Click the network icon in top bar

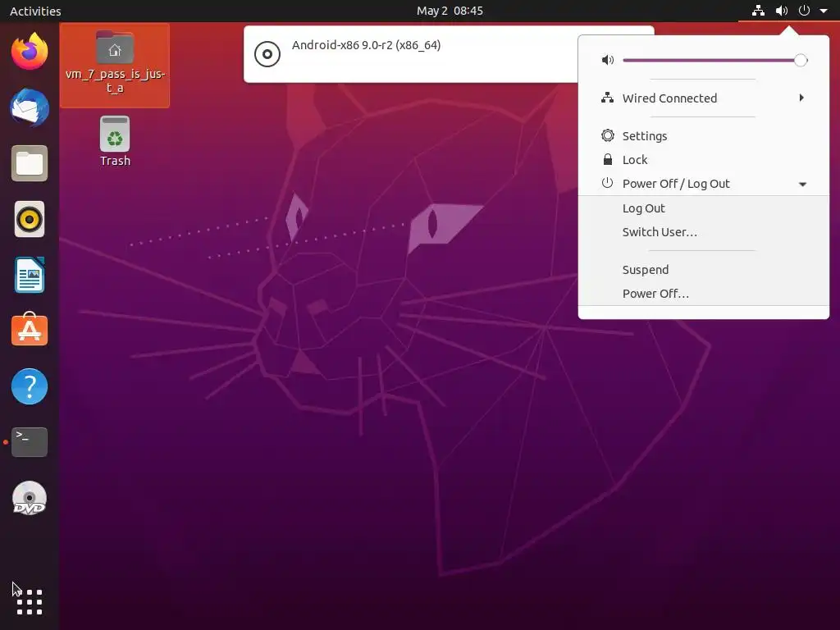coord(758,11)
